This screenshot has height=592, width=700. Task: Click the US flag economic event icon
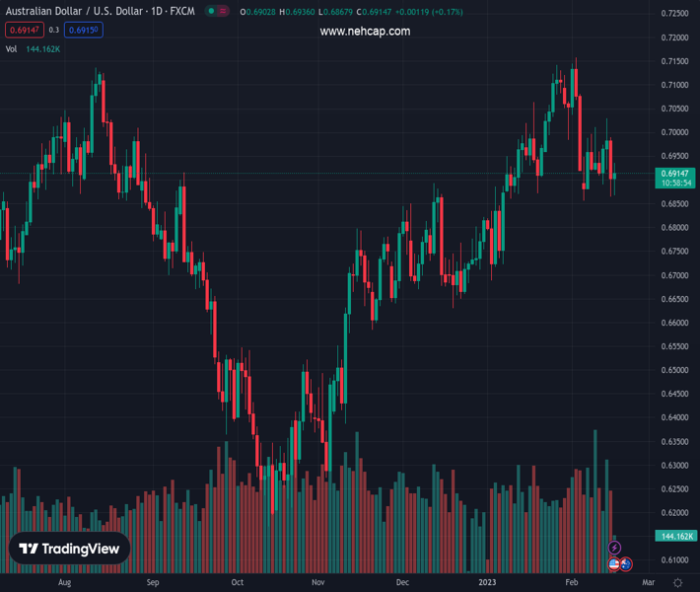coord(614,564)
